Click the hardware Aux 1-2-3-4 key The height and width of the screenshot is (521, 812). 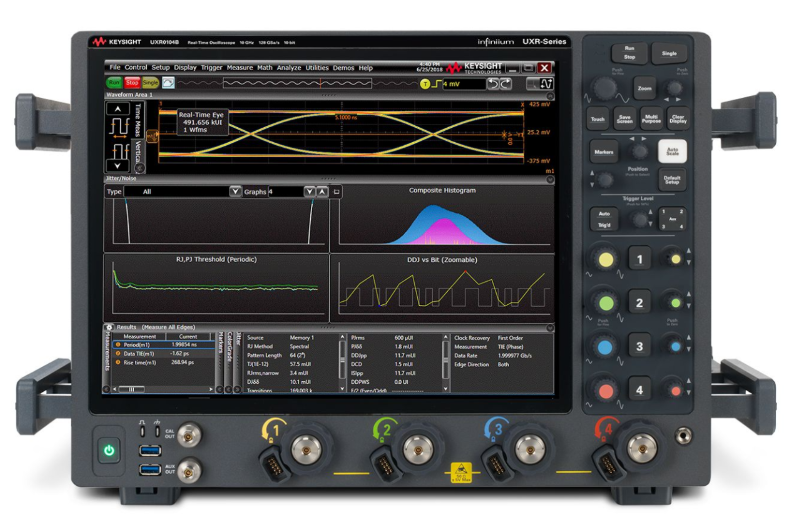coord(672,219)
